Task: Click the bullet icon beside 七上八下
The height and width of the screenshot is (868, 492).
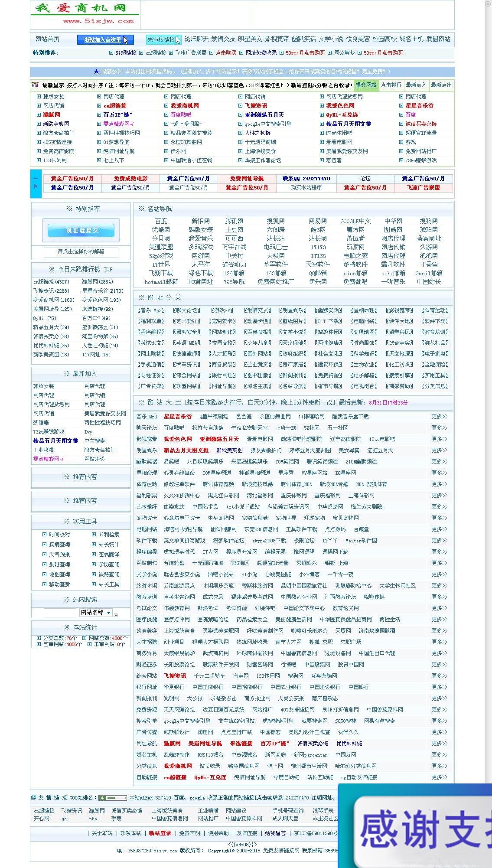Action: pos(99,160)
